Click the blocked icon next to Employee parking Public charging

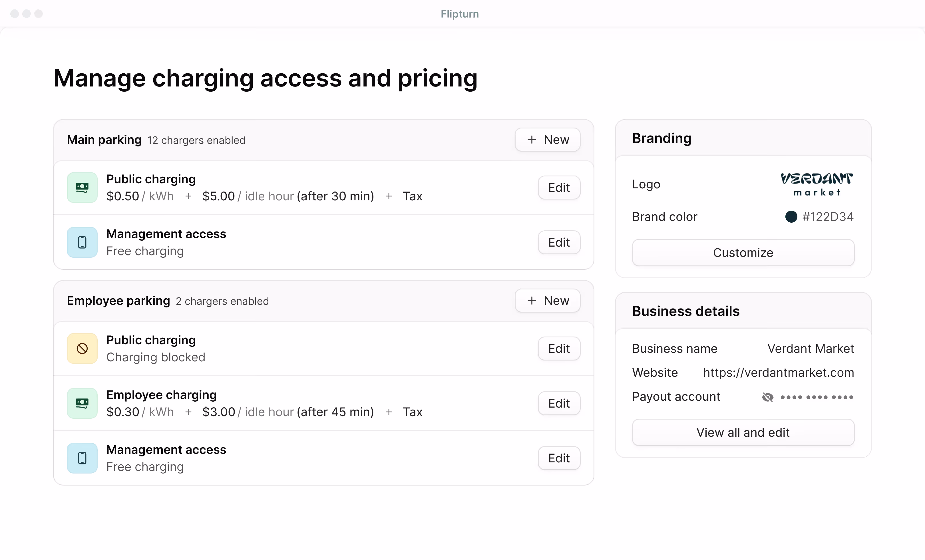coord(82,348)
